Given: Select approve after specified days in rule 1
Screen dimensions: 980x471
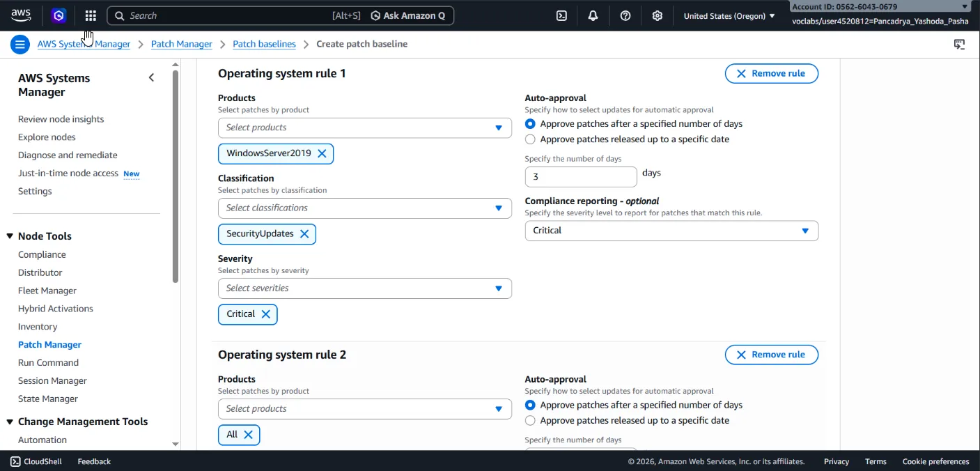Looking at the screenshot, I should click(530, 124).
